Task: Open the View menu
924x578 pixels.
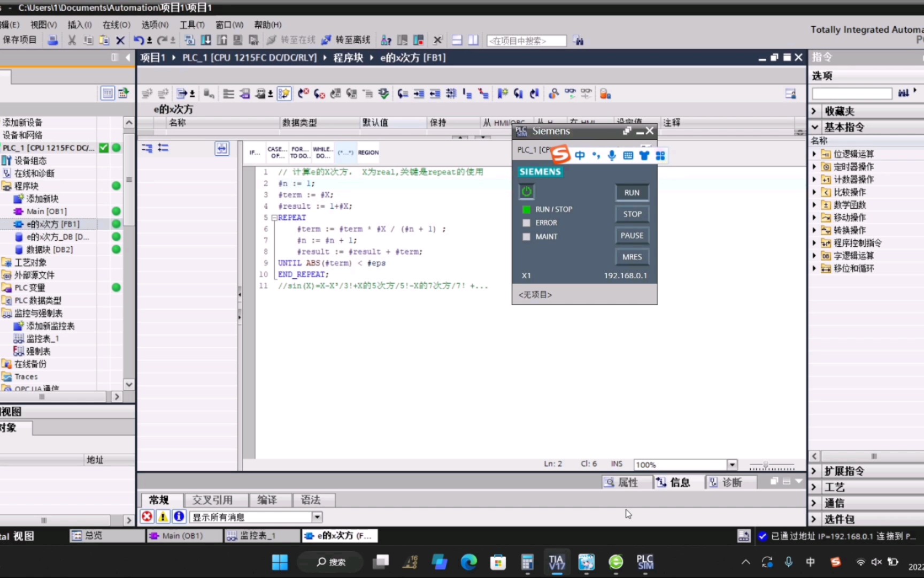Action: (43, 25)
